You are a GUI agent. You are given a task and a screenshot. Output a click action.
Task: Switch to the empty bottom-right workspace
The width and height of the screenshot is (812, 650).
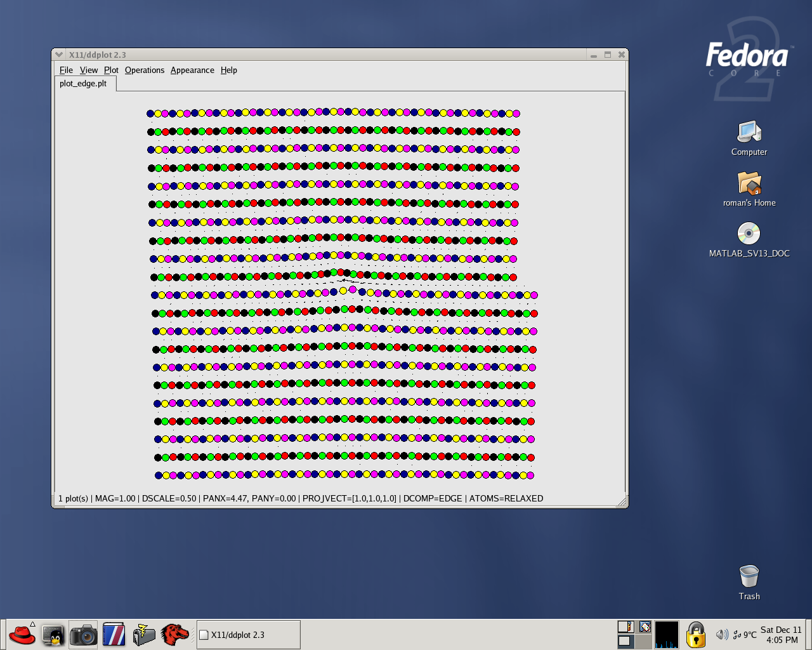645,641
